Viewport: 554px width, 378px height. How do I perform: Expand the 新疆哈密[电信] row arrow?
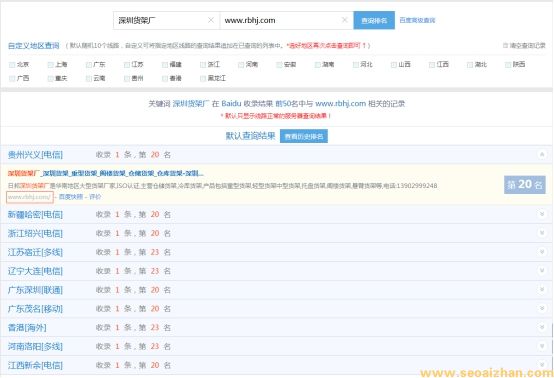pos(542,214)
